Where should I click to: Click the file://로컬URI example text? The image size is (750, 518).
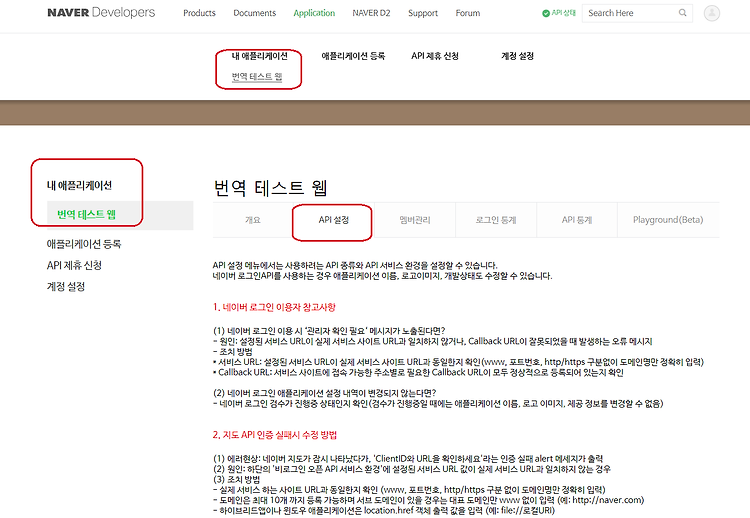pos(527,511)
